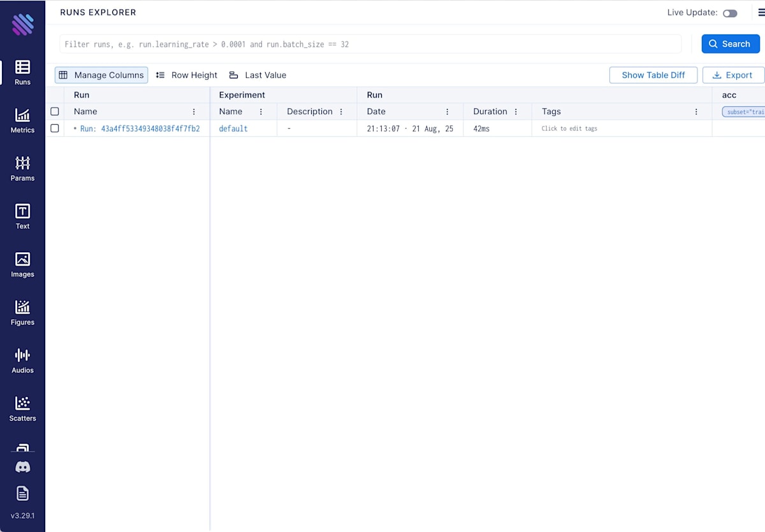Click Show Table Diff
This screenshot has width=765, height=532.
click(x=653, y=75)
